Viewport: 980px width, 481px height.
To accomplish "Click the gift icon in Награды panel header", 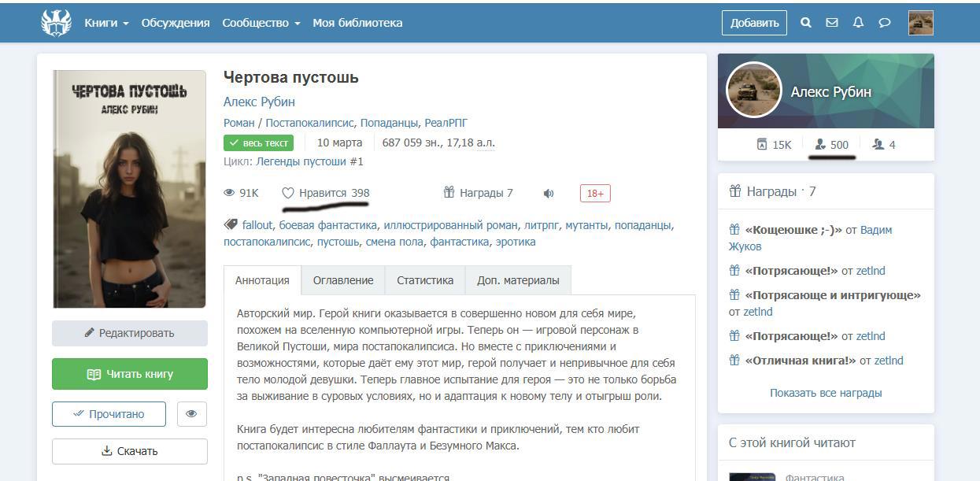I will point(735,191).
